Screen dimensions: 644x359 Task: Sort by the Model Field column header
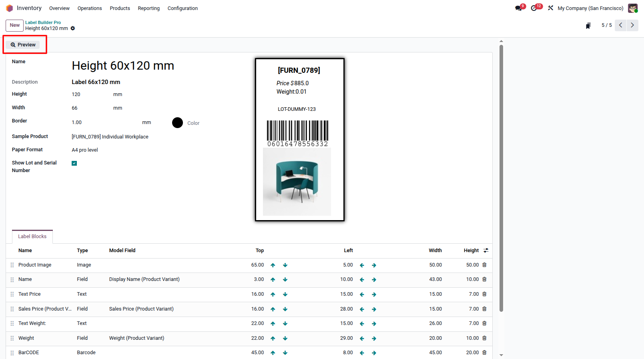(x=122, y=251)
